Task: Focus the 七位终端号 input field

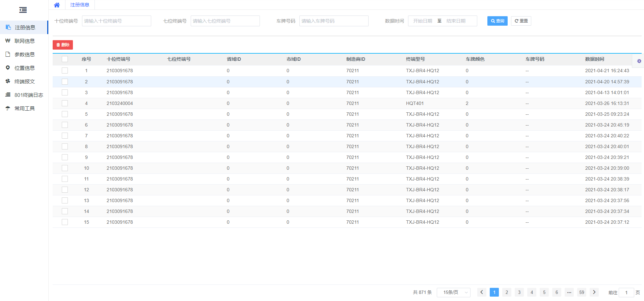Action: pos(225,21)
